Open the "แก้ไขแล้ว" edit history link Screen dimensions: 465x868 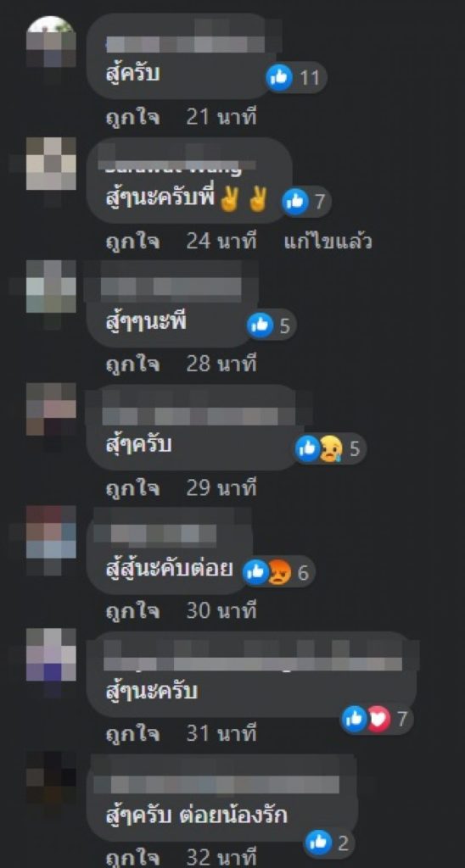(x=328, y=242)
